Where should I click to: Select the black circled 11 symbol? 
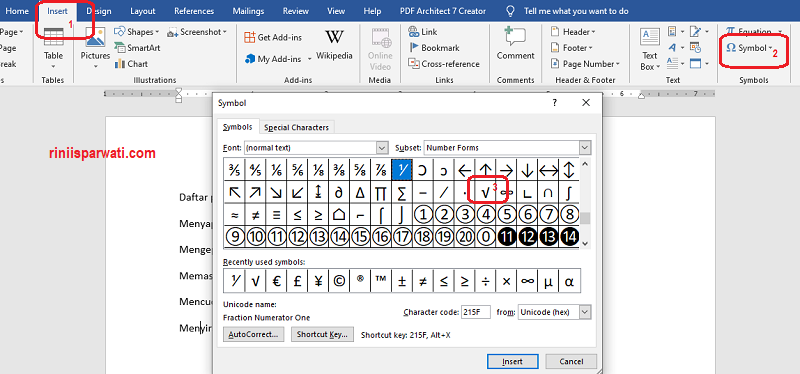tap(506, 236)
